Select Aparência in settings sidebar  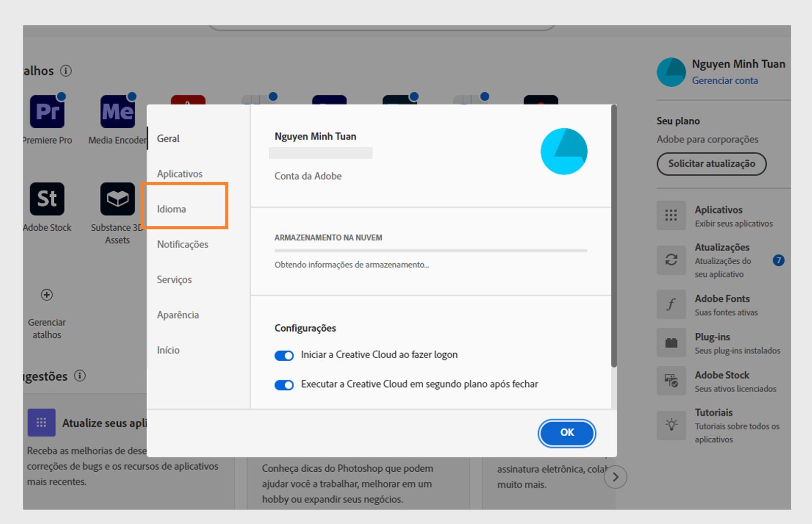click(178, 315)
